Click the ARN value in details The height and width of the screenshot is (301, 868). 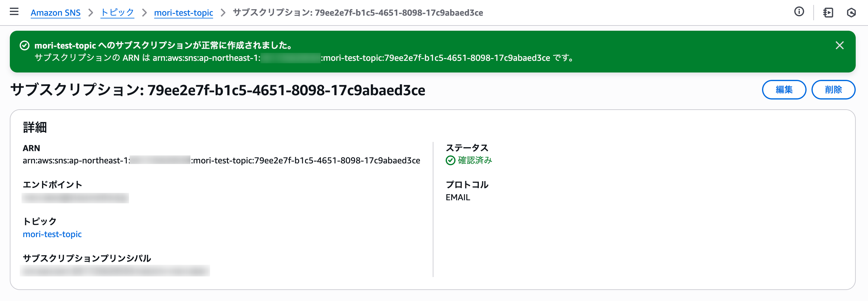coord(221,160)
